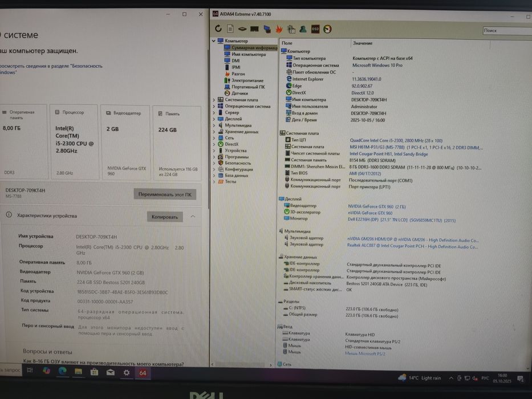The width and height of the screenshot is (532, 399).
Task: Select Суммарная информация in the tree
Action: (x=251, y=47)
